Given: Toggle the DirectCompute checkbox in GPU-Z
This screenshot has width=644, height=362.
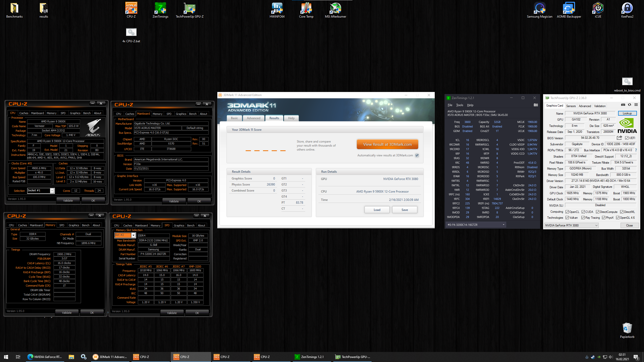Looking at the screenshot, I should 597,212.
